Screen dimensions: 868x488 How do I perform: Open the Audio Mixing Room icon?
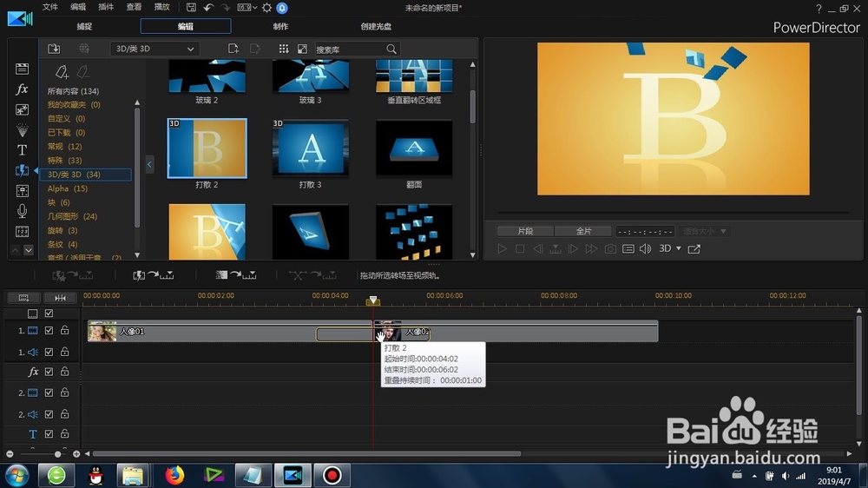[23, 191]
